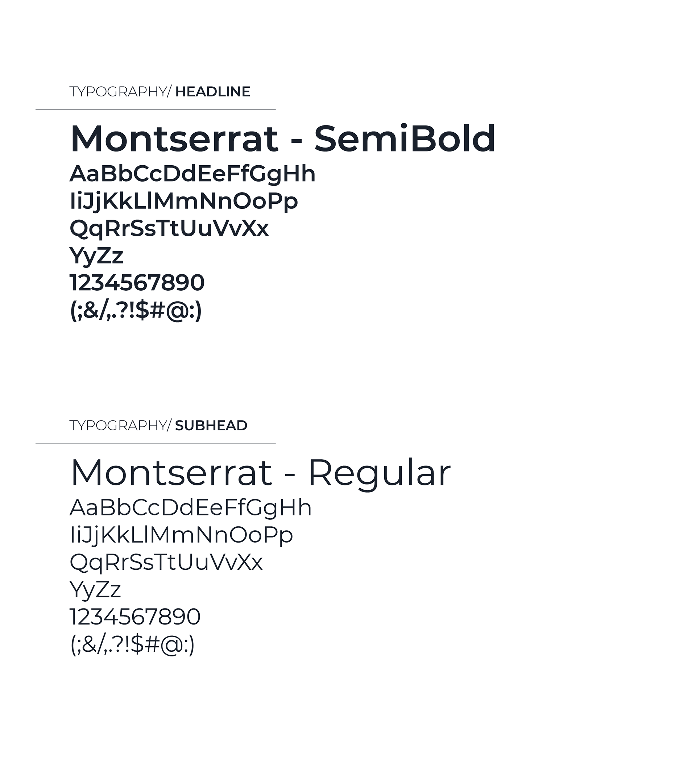Click the SemiBold punctuation symbols line
Screen dimensions: 696x784
tap(136, 310)
